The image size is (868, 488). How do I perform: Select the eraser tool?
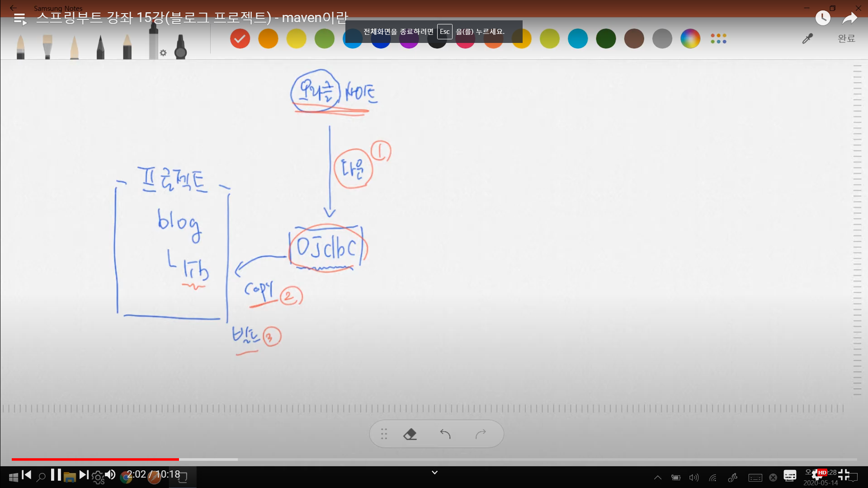tap(410, 434)
